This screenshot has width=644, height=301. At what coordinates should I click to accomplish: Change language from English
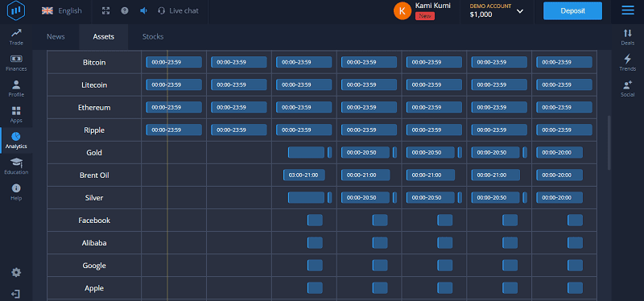tap(62, 10)
